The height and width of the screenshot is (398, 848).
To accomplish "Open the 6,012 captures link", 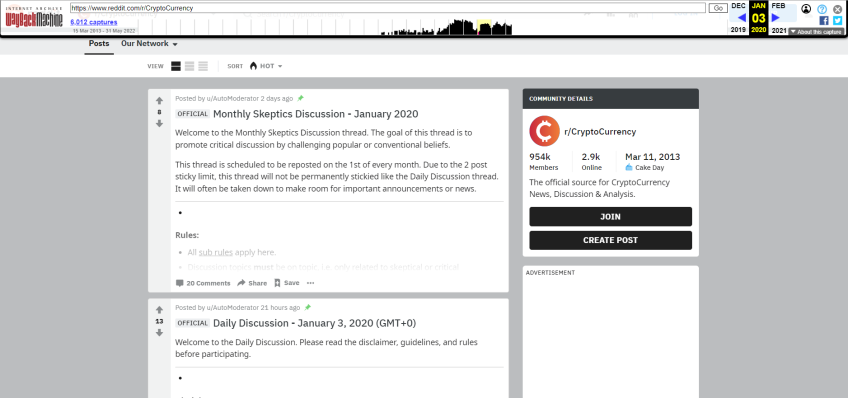I will click(x=94, y=22).
